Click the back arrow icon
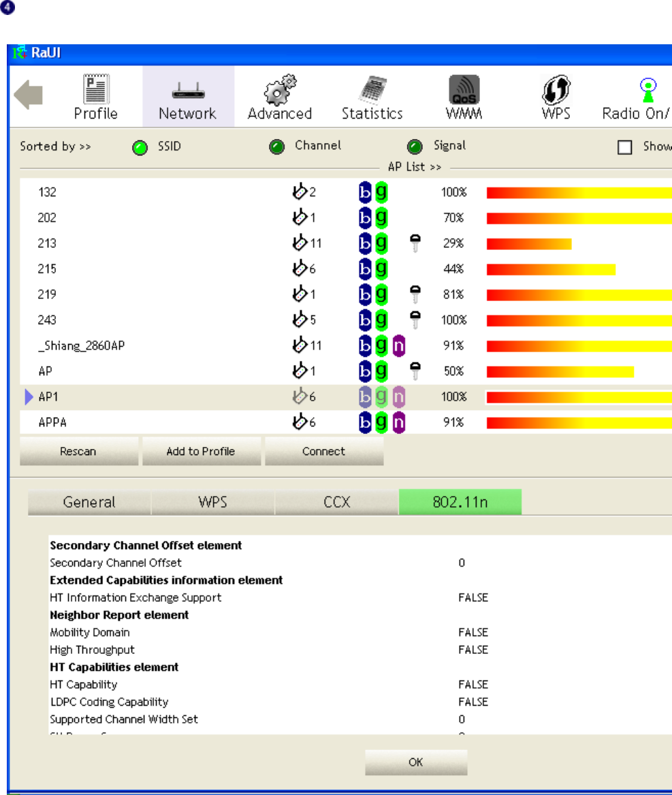The image size is (672, 795). (29, 95)
